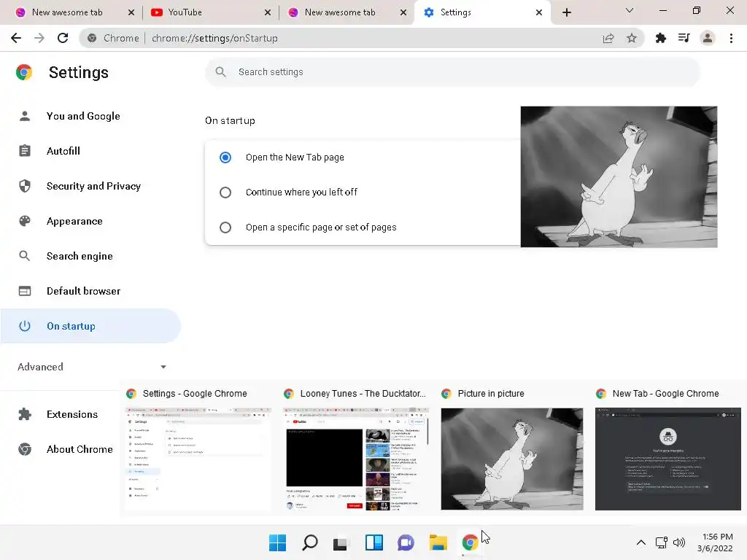Click the On startup power icon
Image resolution: width=747 pixels, height=560 pixels.
[25, 326]
